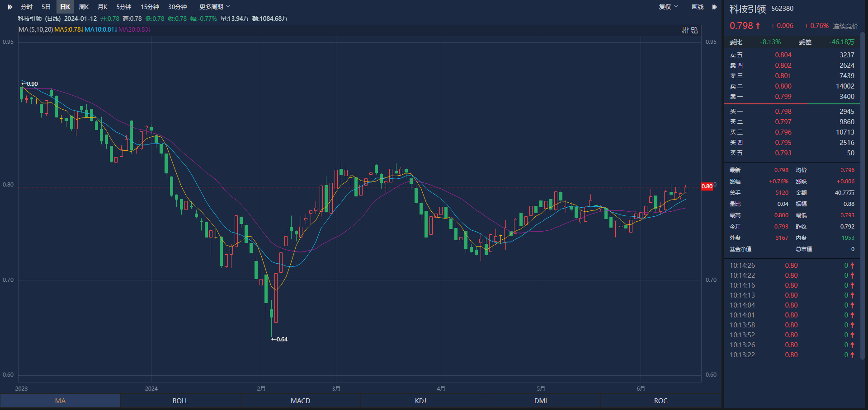Open indicator parameter settings sliders icon
Viewport: 868px width, 410px height.
[x=685, y=30]
